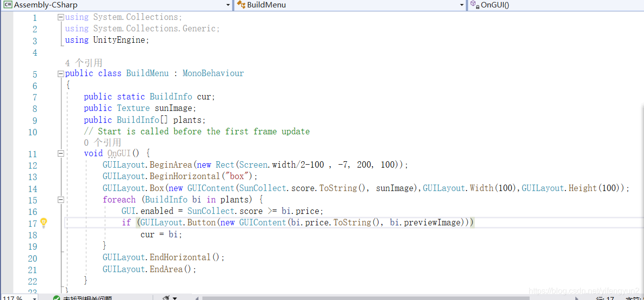The image size is (644, 300).
Task: Click "BeginArea" on line 12
Action: pyautogui.click(x=171, y=165)
